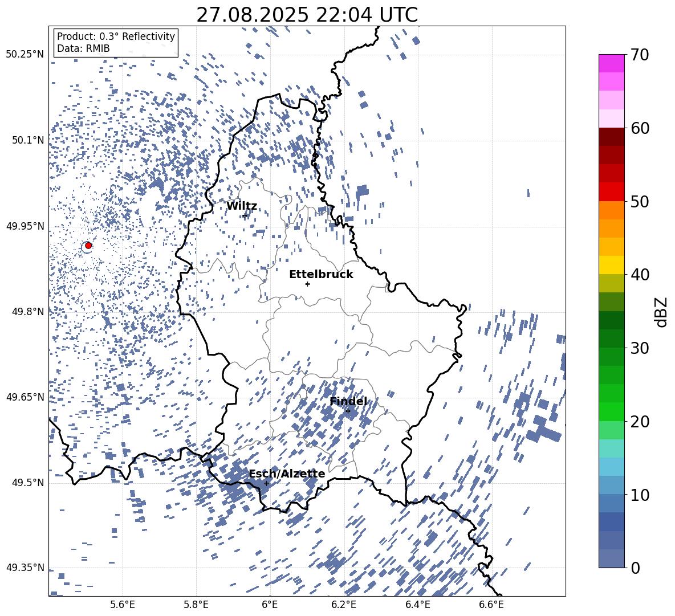Viewport: 675px width, 616px height.
Task: Click the 49.8°N latitude label
Action: [27, 312]
